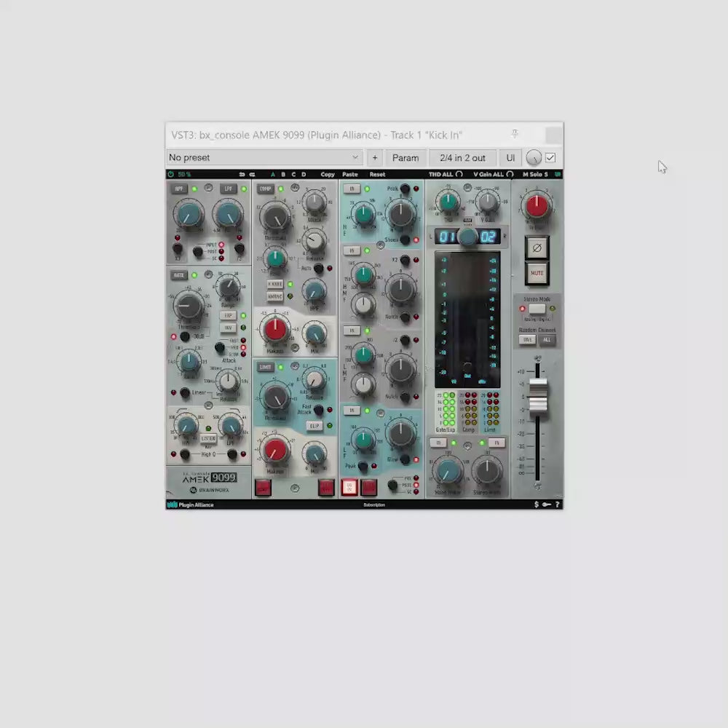Select setting slot D
This screenshot has height=728, width=728.
coord(304,174)
